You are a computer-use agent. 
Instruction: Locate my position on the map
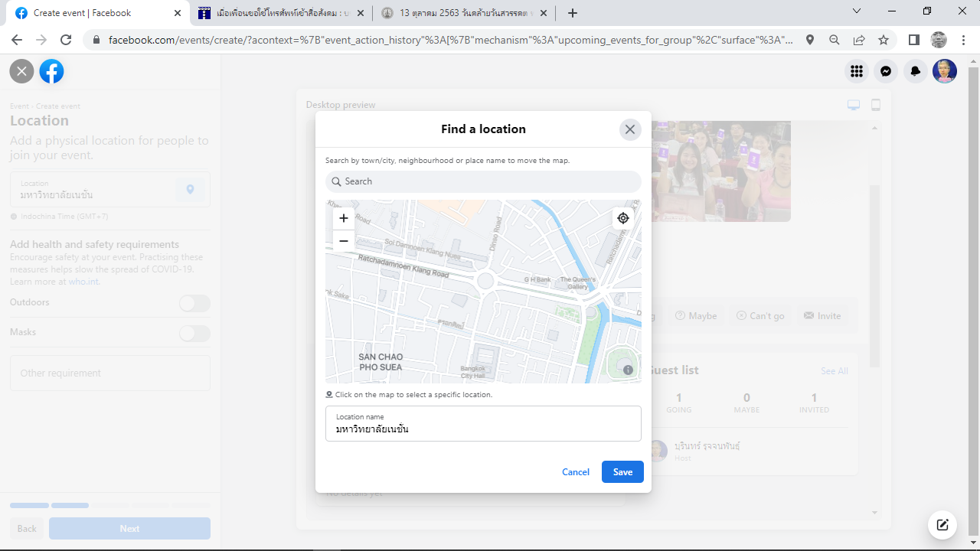click(623, 218)
